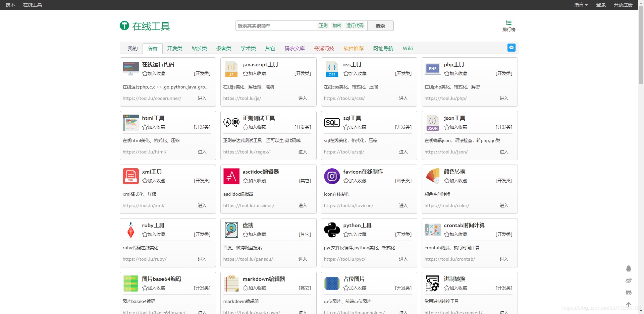The image size is (644, 314).
Task: Click the 运行代码 search suggestion tag
Action: (355, 25)
